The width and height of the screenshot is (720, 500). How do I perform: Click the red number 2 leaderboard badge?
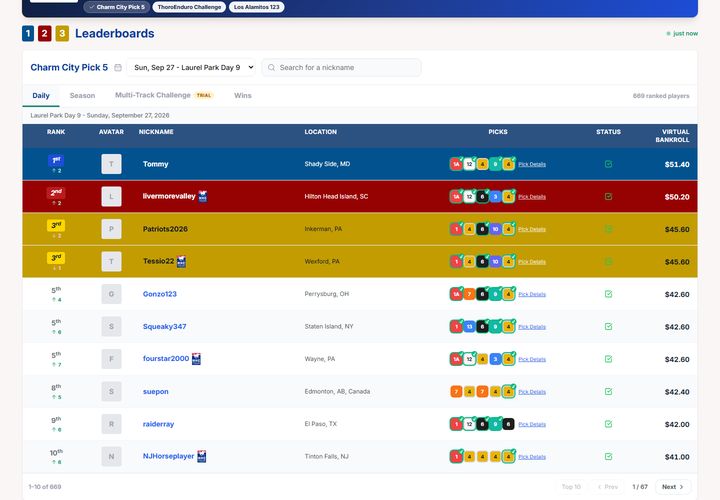tap(45, 34)
